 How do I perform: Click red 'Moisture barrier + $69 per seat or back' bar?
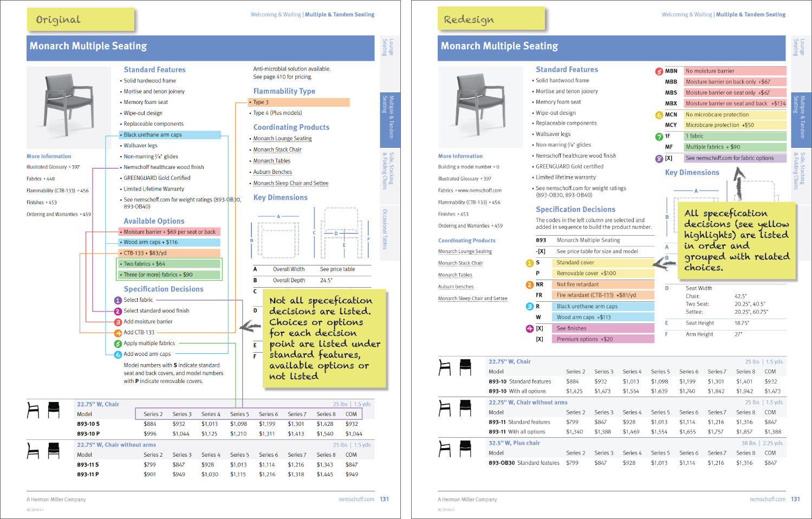(169, 232)
